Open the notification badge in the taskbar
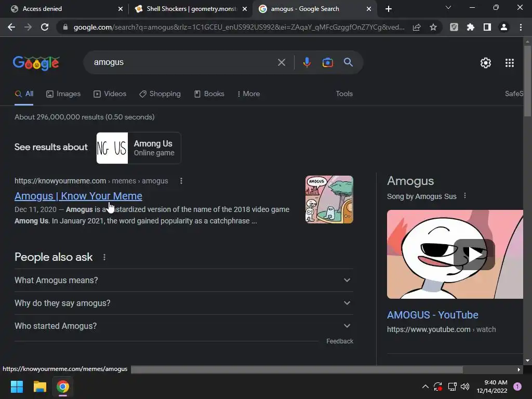The width and height of the screenshot is (532, 399). 517,387
